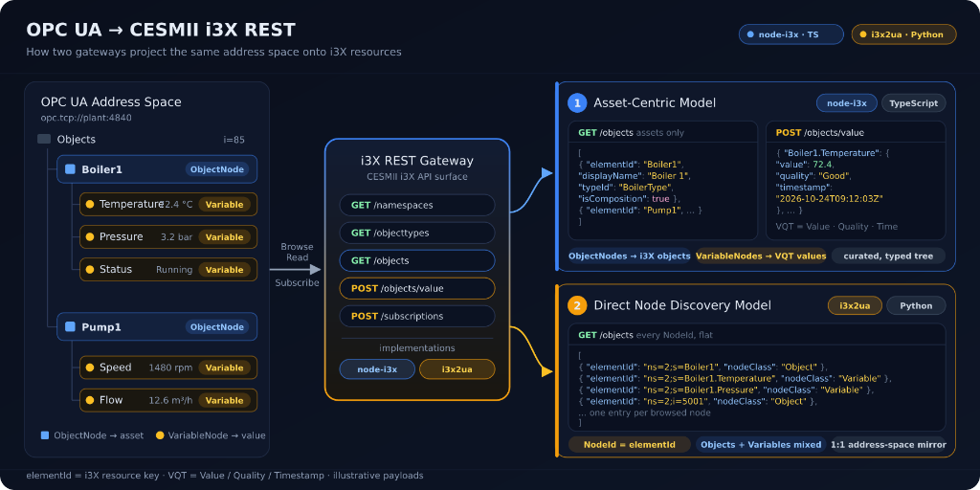Select the Status variable row
The width and height of the screenshot is (980, 490).
click(x=168, y=269)
